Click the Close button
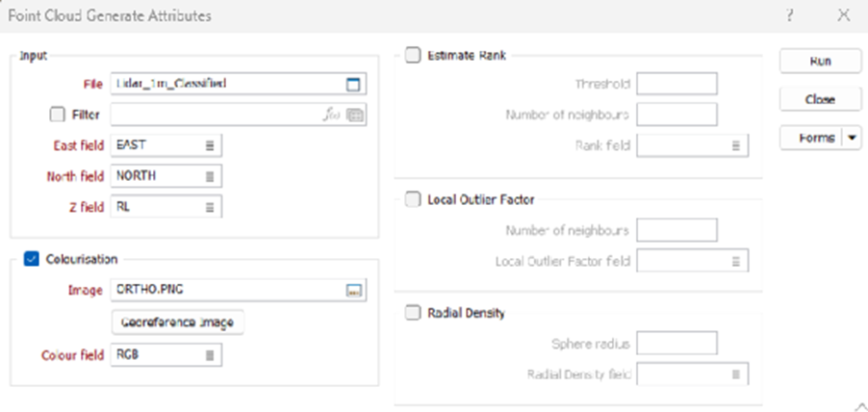The image size is (868, 412). [x=819, y=99]
